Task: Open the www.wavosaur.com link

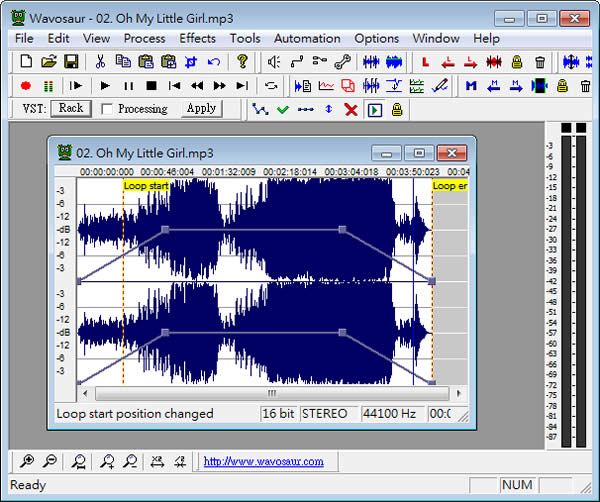Action: (x=263, y=461)
